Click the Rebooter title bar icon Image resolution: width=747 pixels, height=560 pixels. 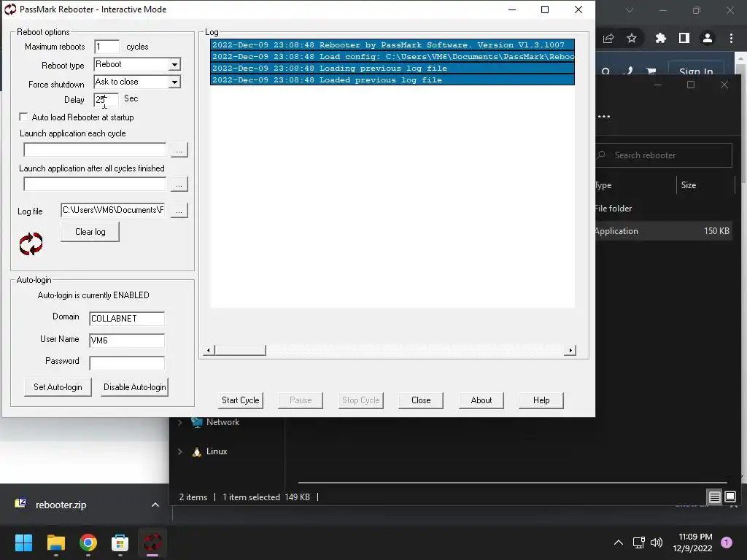10,9
